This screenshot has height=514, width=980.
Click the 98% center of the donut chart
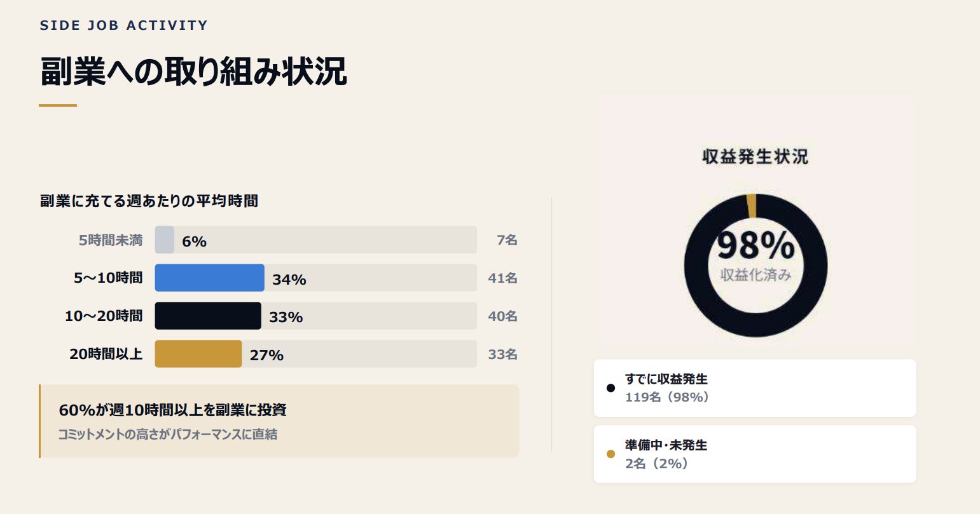[756, 246]
